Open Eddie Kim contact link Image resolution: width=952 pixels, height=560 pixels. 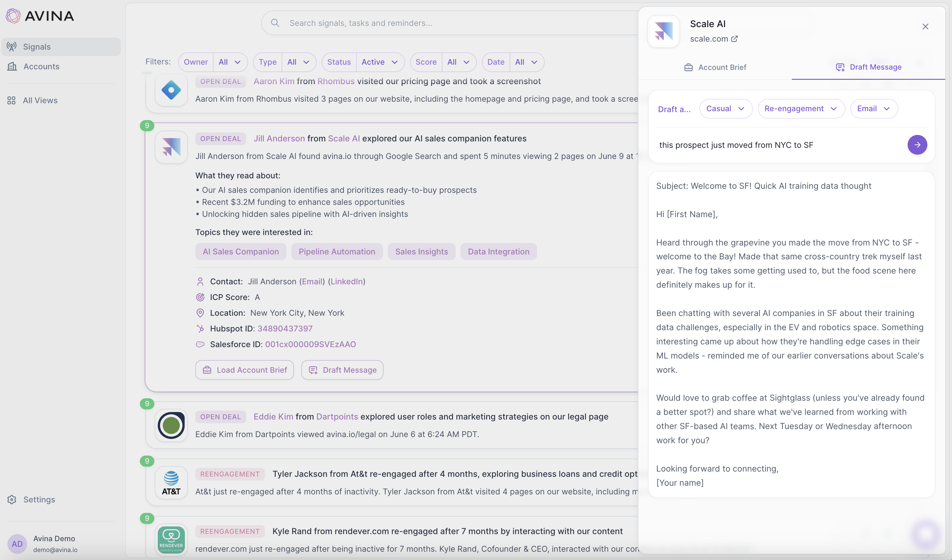coord(273,416)
